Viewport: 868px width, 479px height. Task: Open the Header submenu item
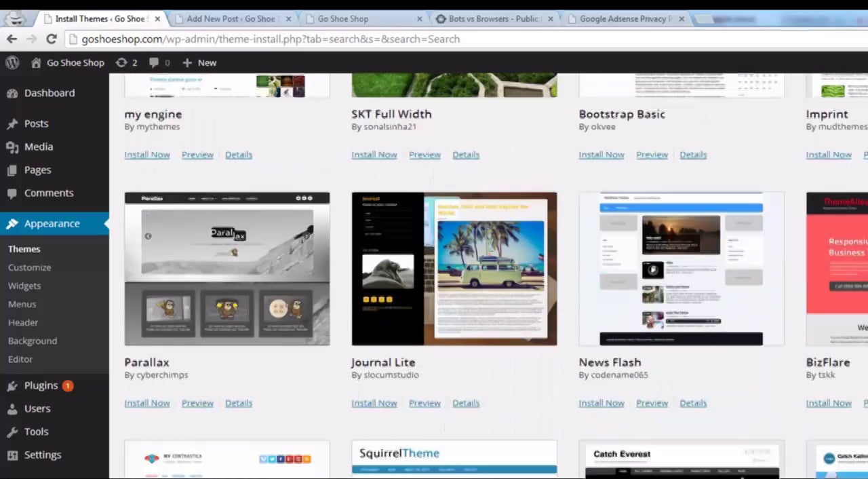tap(23, 322)
